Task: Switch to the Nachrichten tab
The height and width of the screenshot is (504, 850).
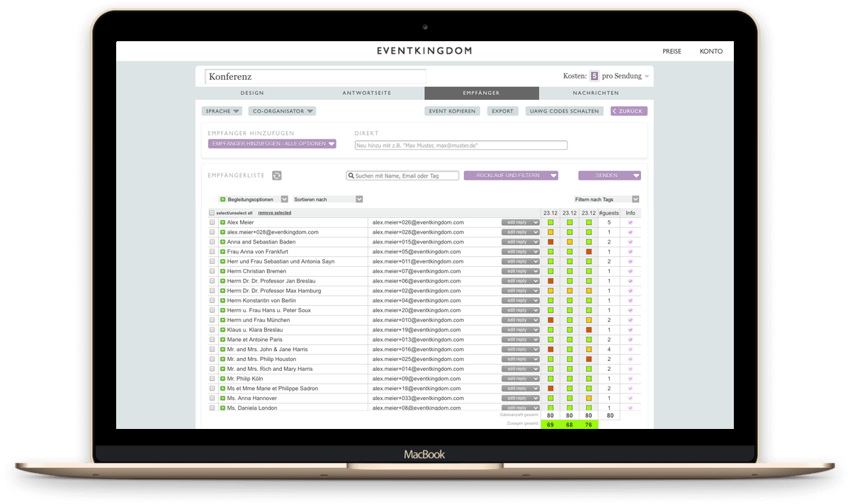Action: 596,93
